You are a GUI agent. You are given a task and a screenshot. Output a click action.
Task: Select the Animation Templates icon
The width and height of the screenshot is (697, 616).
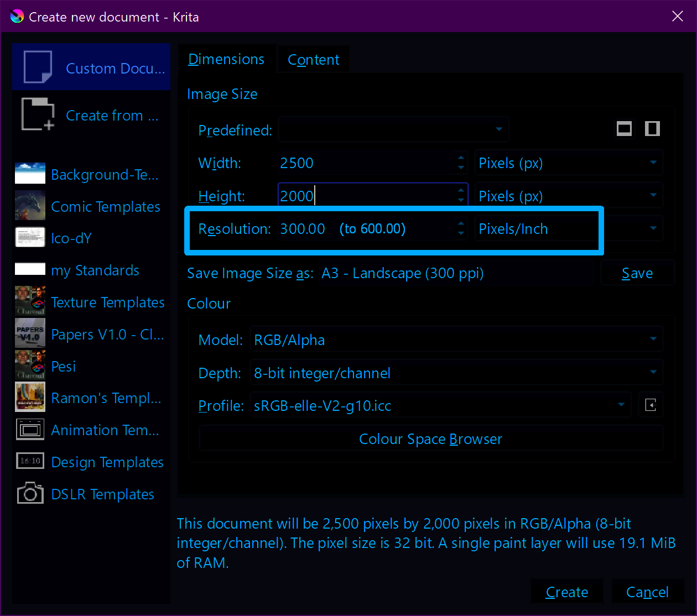(30, 430)
